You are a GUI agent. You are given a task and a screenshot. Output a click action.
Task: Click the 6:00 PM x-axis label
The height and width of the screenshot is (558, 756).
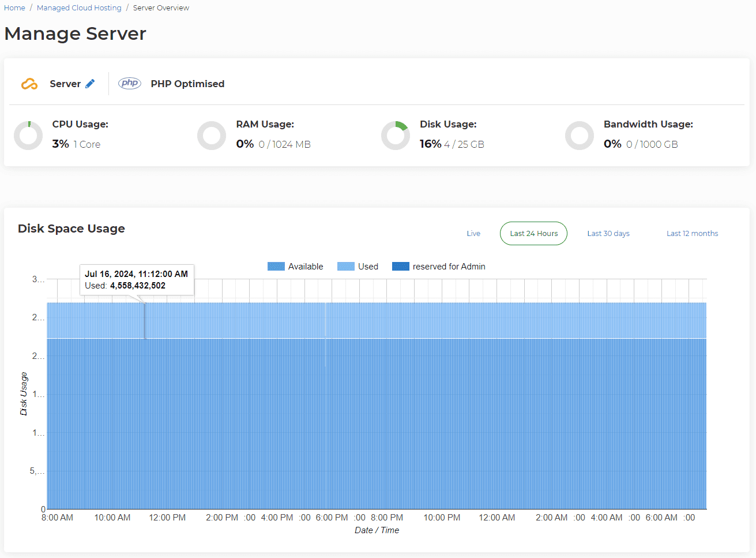point(332,518)
